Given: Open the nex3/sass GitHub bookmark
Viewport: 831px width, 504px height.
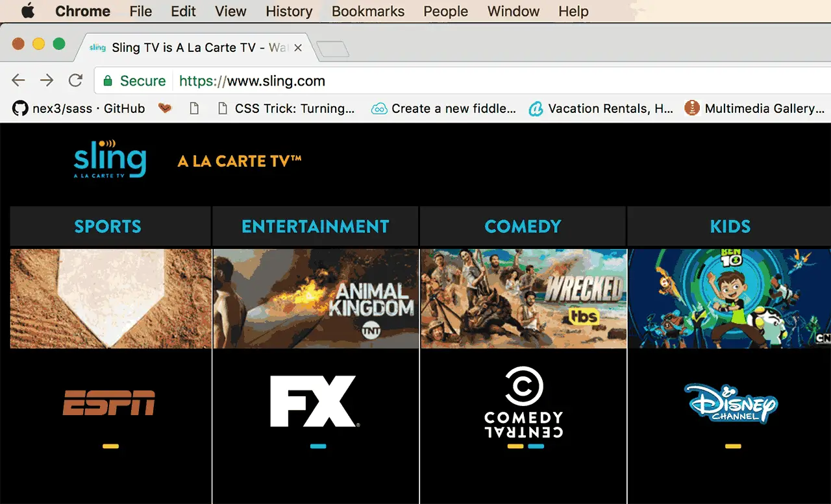Looking at the screenshot, I should click(x=79, y=108).
